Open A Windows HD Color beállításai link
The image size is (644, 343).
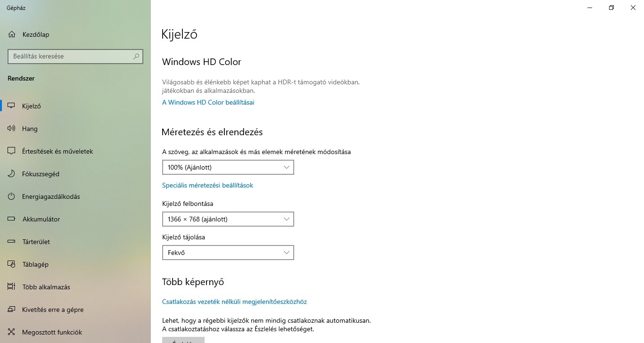click(x=208, y=102)
